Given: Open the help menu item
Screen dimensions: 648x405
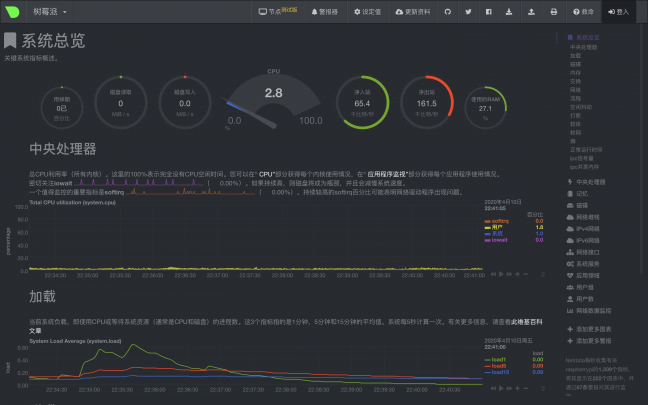Looking at the screenshot, I should tap(583, 12).
